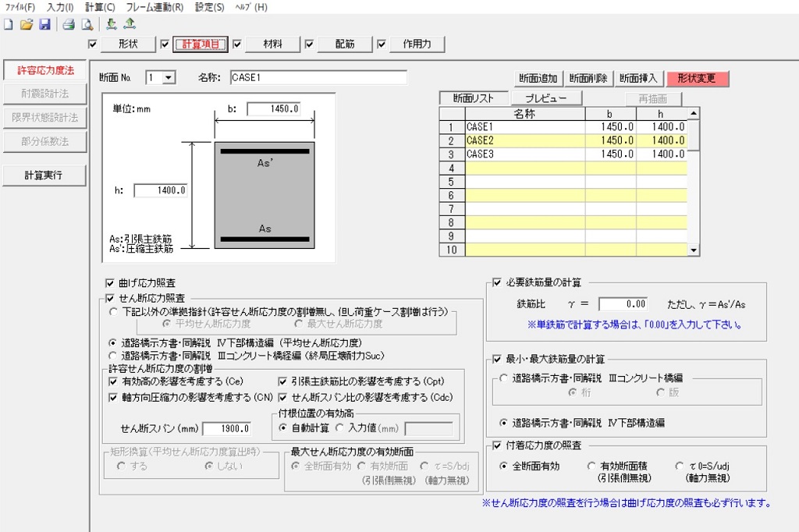
Task: Click the b width input field
Action: [274, 108]
